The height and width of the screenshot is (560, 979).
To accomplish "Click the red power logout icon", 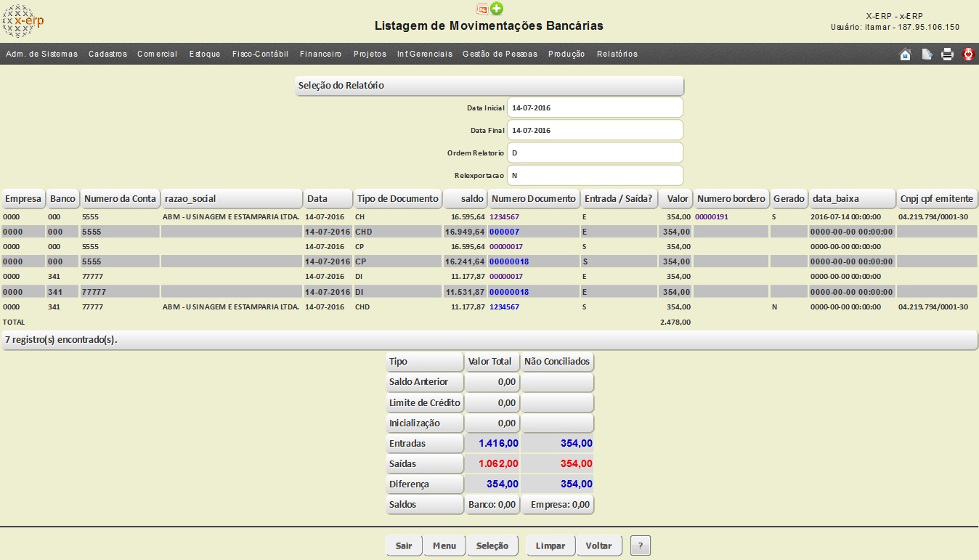I will pyautogui.click(x=968, y=54).
